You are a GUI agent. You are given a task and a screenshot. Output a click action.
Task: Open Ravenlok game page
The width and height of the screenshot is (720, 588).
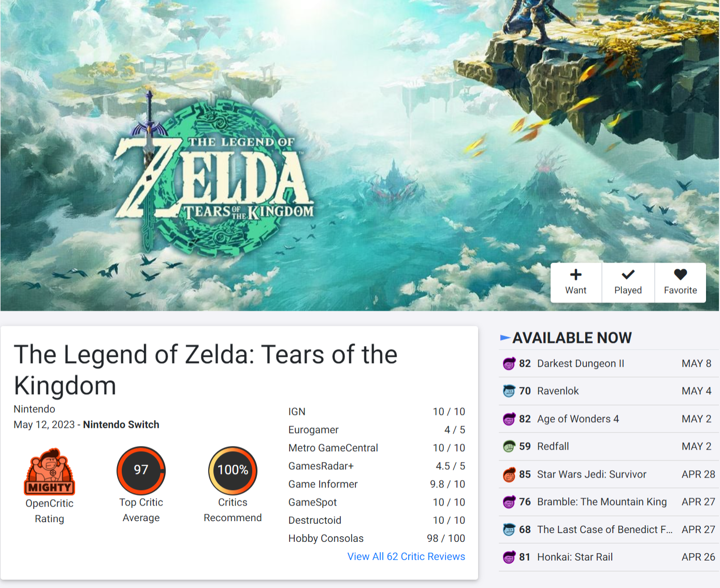pos(558,391)
